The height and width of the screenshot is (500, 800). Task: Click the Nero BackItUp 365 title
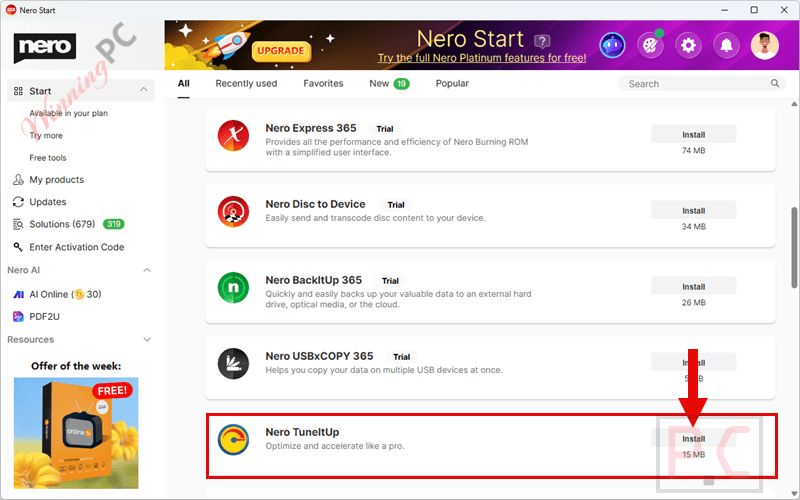[313, 280]
